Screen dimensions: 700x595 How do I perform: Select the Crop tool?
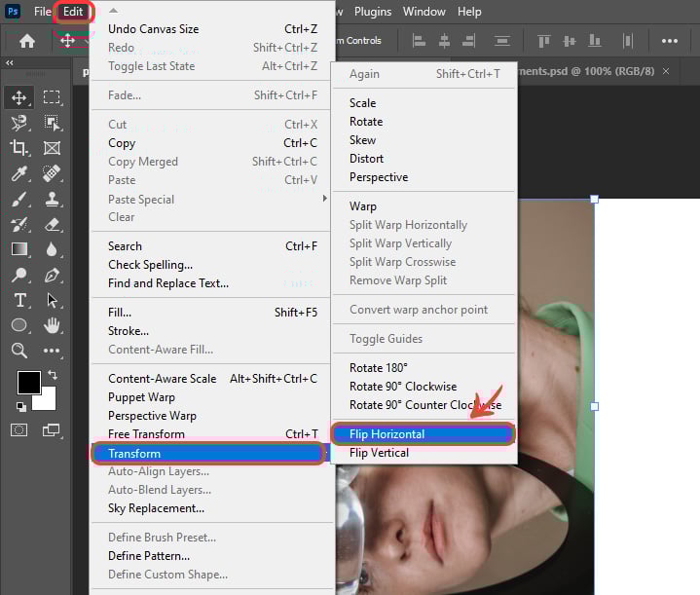tap(18, 148)
